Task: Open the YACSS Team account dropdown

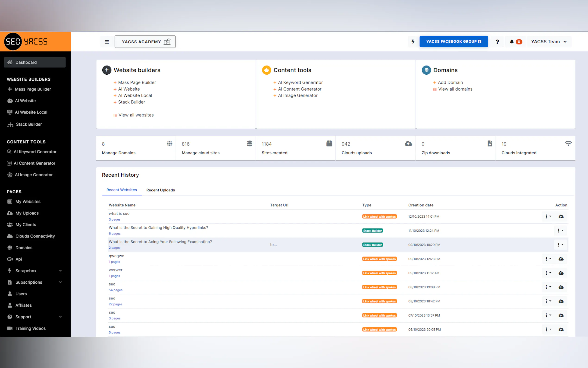Action: 549,42
